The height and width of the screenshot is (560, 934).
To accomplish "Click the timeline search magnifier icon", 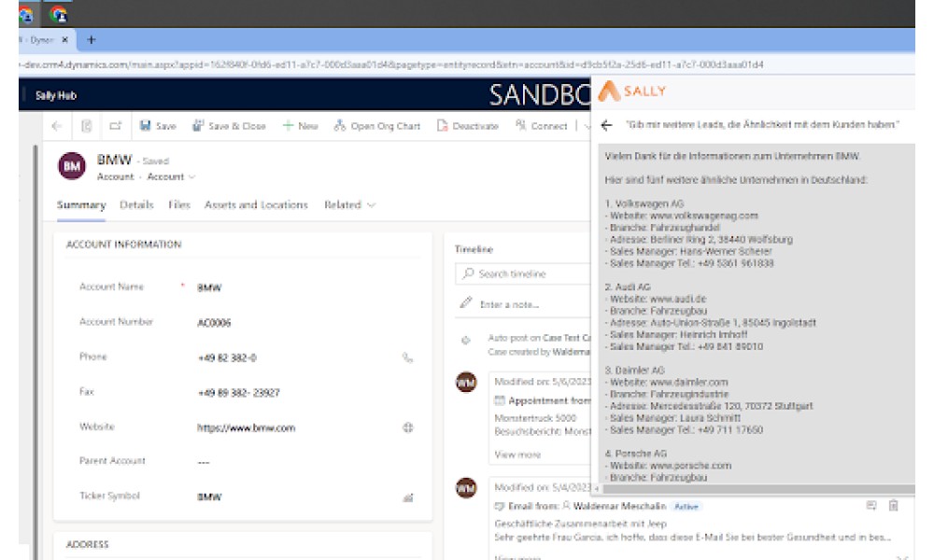I will [468, 273].
